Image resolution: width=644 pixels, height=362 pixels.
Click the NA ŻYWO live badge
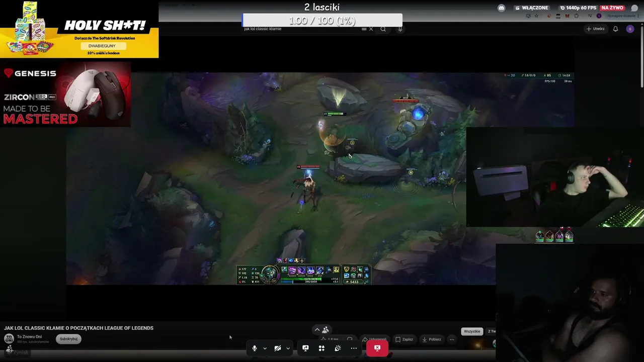pyautogui.click(x=612, y=8)
